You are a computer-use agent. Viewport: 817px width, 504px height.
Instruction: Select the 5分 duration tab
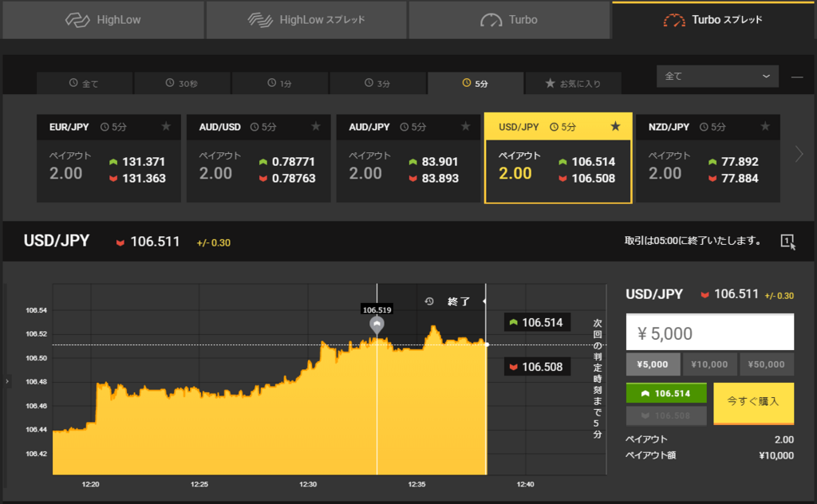pyautogui.click(x=476, y=83)
